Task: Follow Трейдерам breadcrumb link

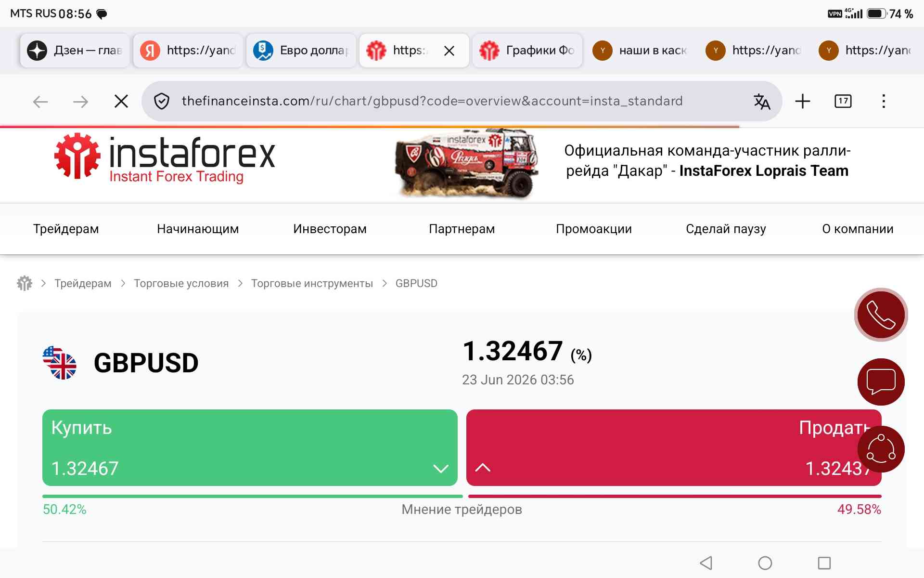Action: [x=83, y=283]
